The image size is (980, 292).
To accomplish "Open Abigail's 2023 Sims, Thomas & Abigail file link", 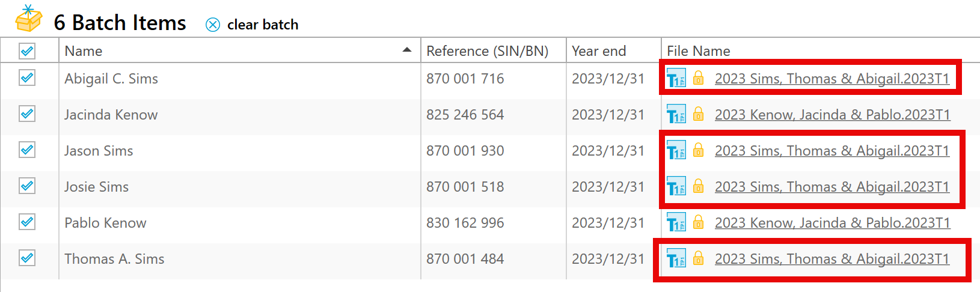I will pyautogui.click(x=831, y=79).
